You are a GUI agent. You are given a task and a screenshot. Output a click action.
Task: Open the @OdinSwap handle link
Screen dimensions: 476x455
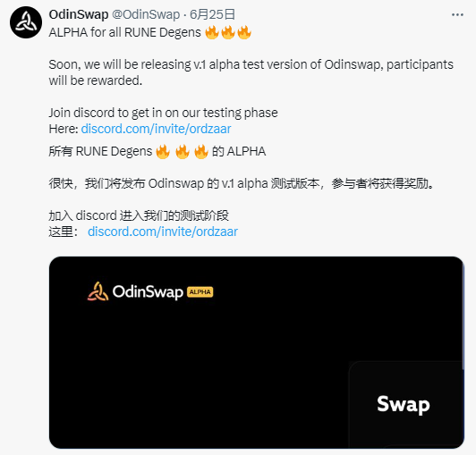(146, 14)
